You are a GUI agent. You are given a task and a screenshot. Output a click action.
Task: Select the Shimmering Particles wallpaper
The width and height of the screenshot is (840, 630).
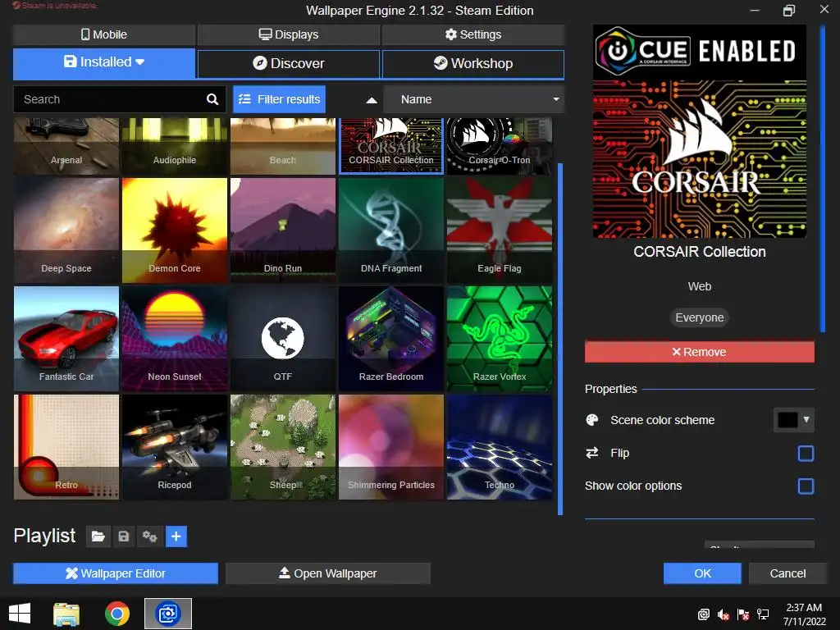(391, 447)
